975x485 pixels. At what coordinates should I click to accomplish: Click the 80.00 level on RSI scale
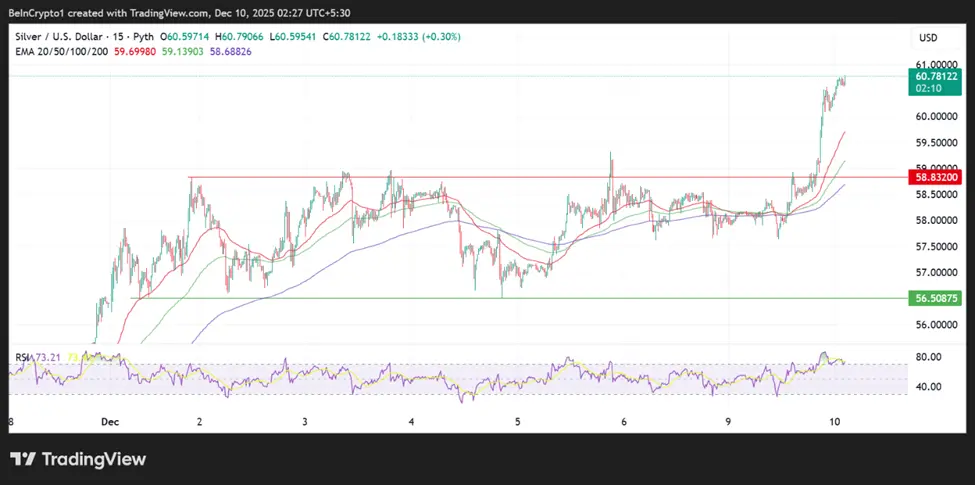tap(928, 357)
